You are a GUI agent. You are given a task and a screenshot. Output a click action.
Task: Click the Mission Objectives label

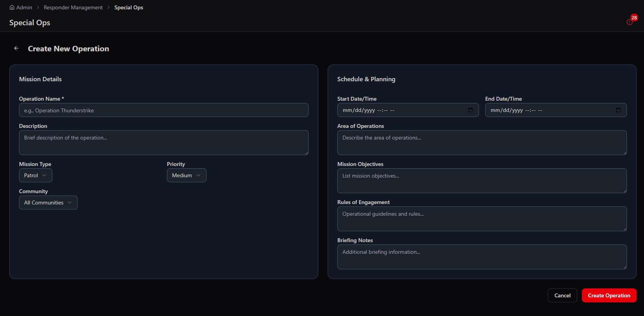click(x=360, y=164)
